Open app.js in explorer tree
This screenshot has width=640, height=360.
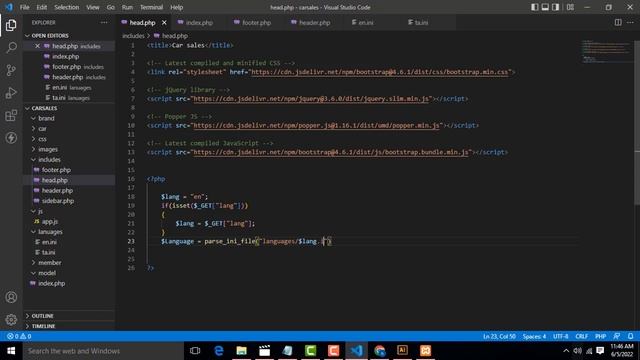tap(50, 222)
